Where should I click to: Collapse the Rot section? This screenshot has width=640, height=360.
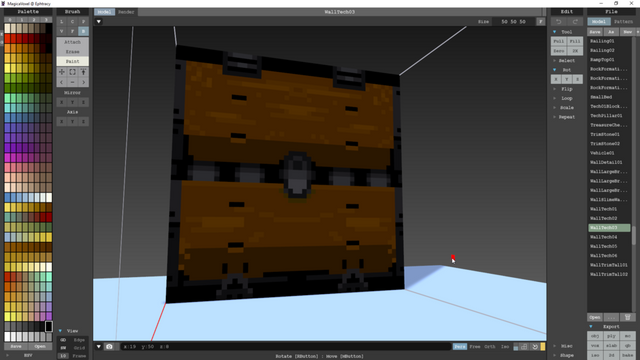click(x=554, y=70)
